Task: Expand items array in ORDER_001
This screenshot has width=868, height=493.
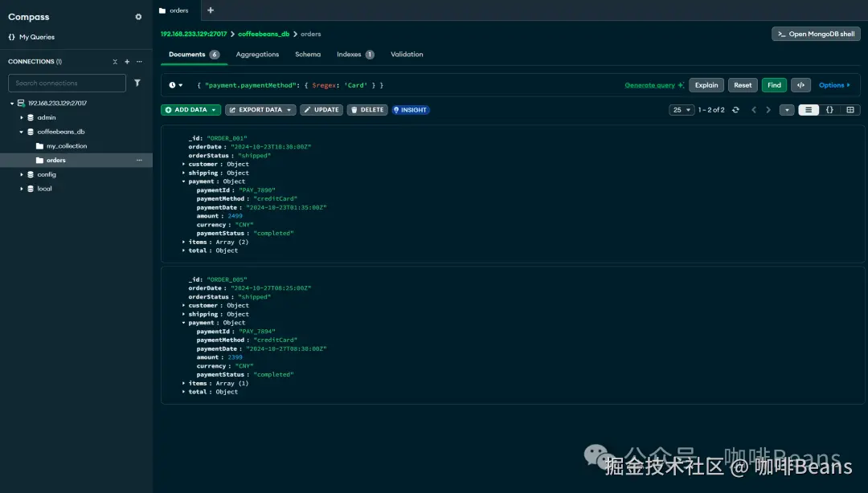Action: coord(184,242)
